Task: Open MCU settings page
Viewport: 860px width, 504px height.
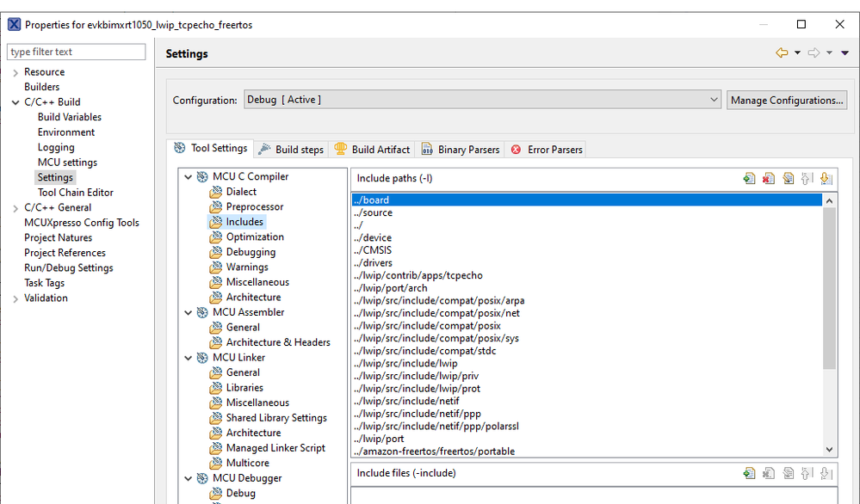Action: [67, 163]
